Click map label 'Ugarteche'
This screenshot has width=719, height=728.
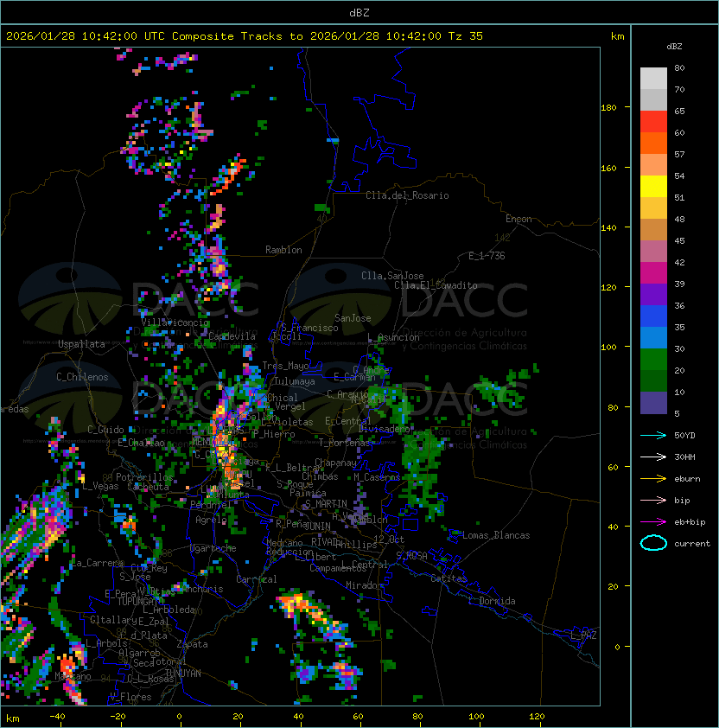click(x=213, y=548)
